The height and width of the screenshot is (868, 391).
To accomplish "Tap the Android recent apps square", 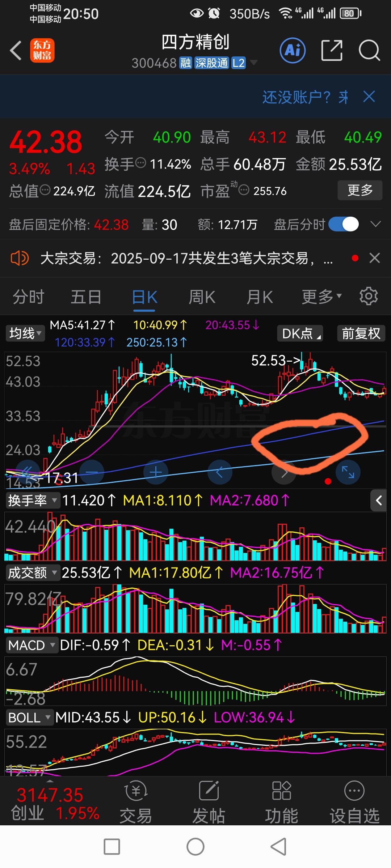I will 112,847.
